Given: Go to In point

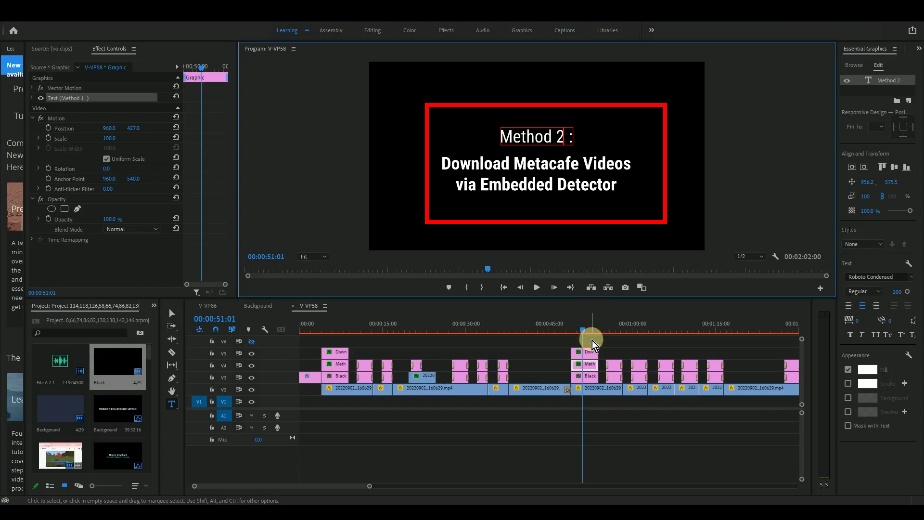Looking at the screenshot, I should 503,288.
